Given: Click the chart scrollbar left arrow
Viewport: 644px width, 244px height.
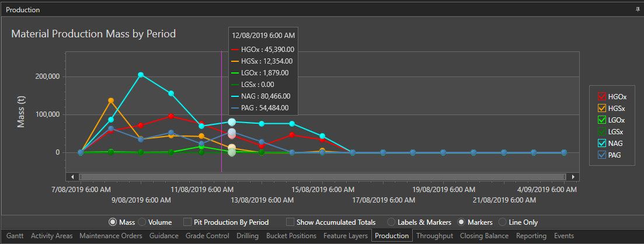Looking at the screenshot, I should (72, 177).
